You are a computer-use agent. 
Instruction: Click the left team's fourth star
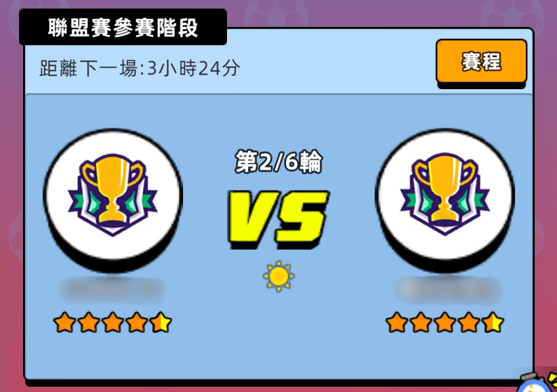(136, 323)
